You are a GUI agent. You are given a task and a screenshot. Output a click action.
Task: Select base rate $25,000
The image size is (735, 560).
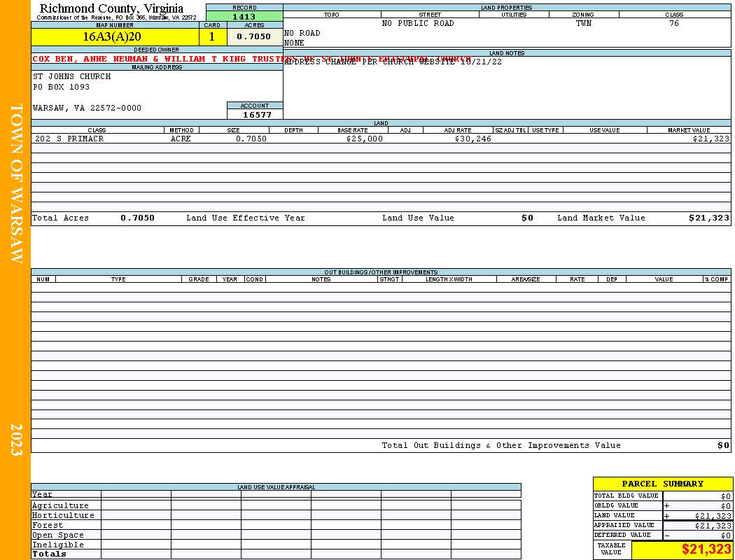(365, 139)
